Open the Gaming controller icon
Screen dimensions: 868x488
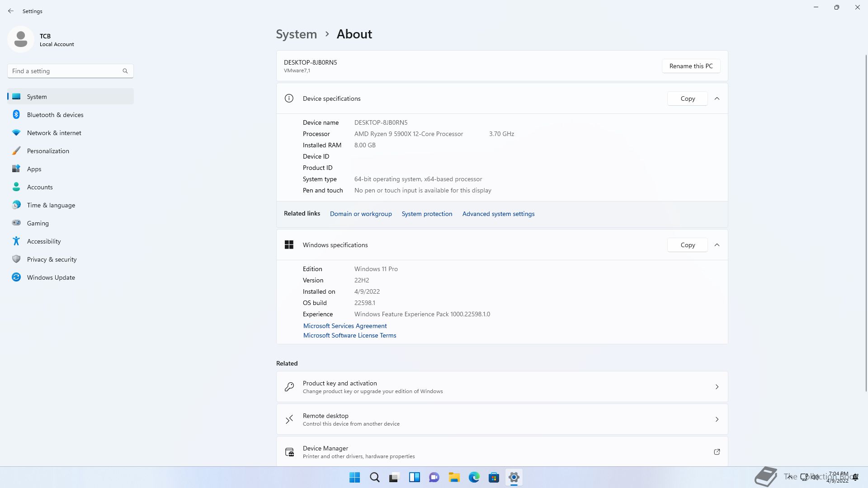click(16, 223)
